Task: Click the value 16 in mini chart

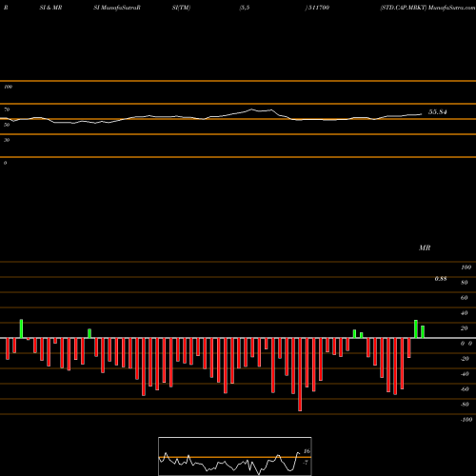Action: [x=307, y=451]
